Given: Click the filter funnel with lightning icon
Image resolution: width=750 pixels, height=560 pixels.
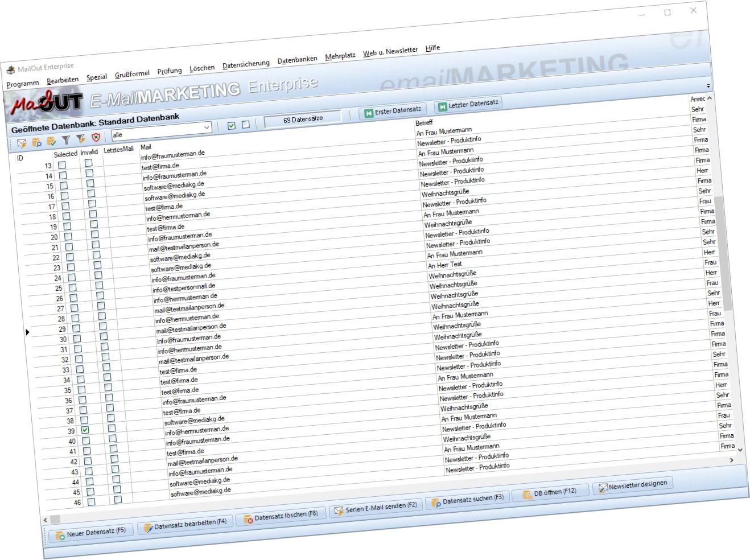Looking at the screenshot, I should coord(81,139).
